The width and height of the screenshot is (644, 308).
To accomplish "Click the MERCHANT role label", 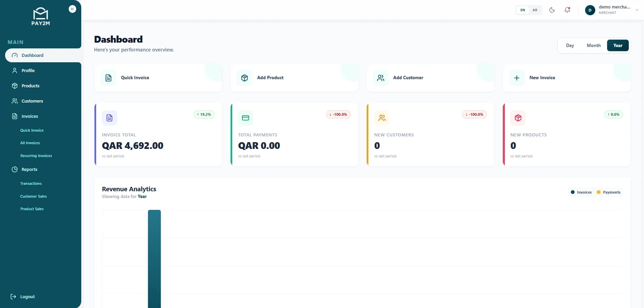I will pos(607,13).
